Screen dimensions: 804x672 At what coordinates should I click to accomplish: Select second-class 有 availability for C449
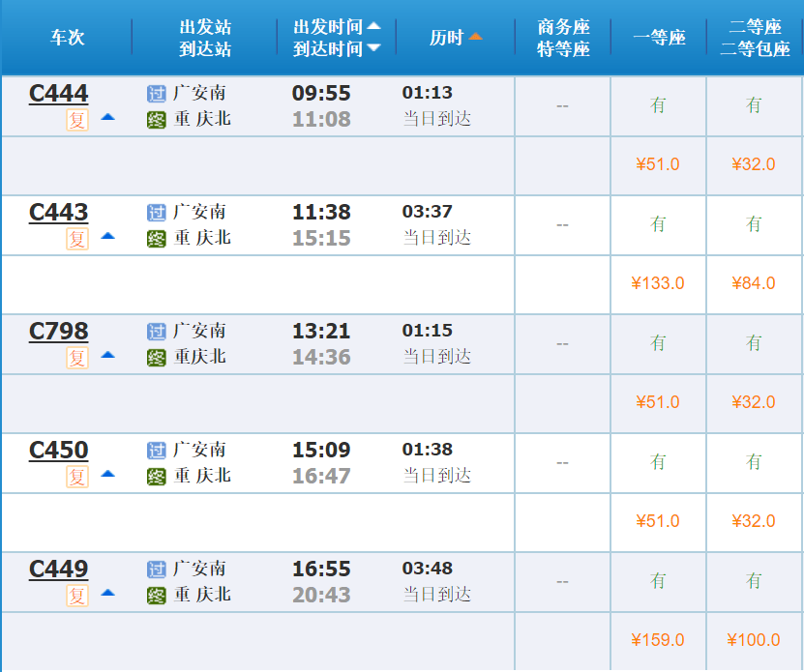click(754, 581)
